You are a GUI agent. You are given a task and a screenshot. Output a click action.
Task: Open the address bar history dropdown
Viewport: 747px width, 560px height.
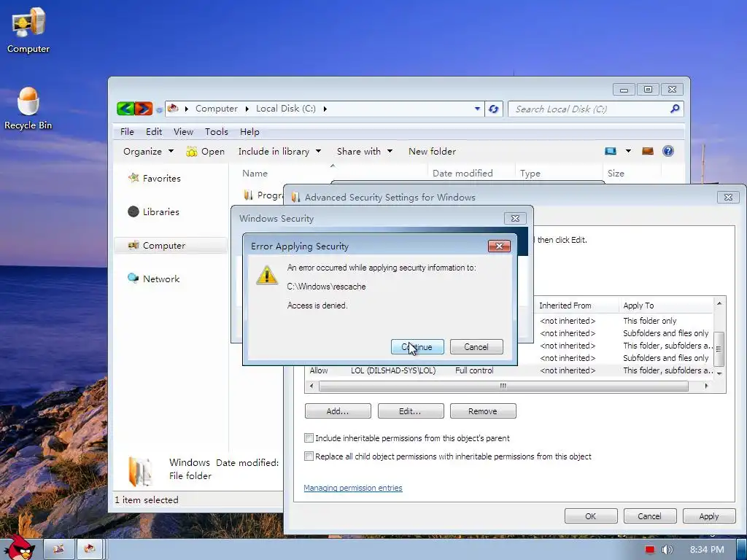coord(477,109)
